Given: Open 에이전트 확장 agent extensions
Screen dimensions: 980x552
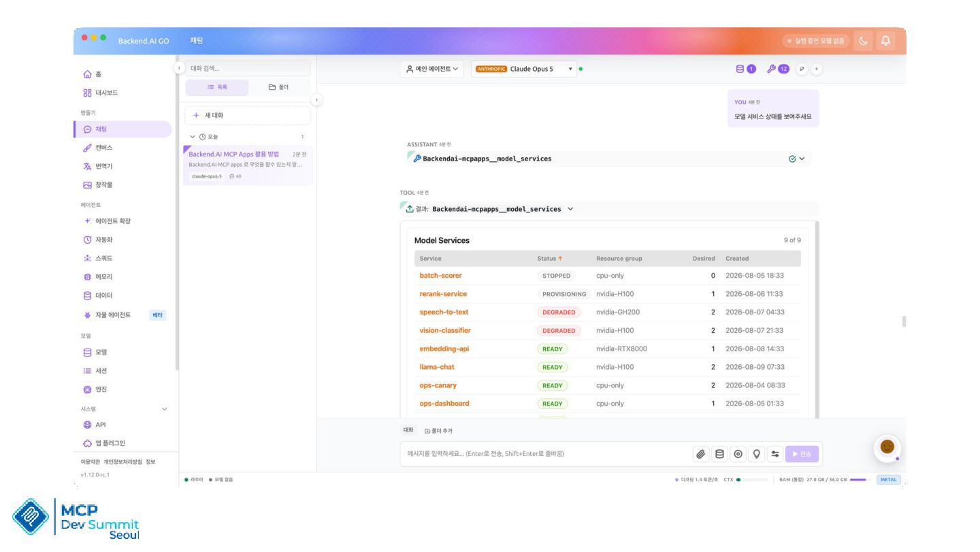Looking at the screenshot, I should [122, 221].
